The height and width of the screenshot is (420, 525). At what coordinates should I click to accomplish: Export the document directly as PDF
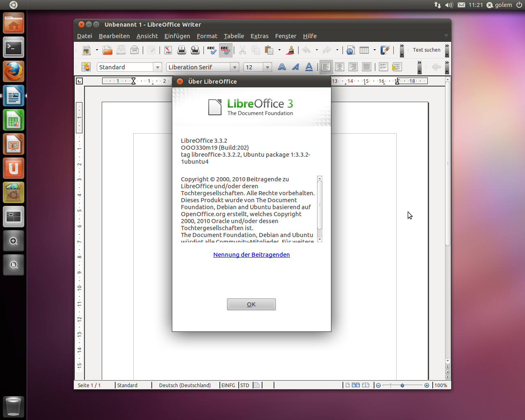pyautogui.click(x=168, y=50)
